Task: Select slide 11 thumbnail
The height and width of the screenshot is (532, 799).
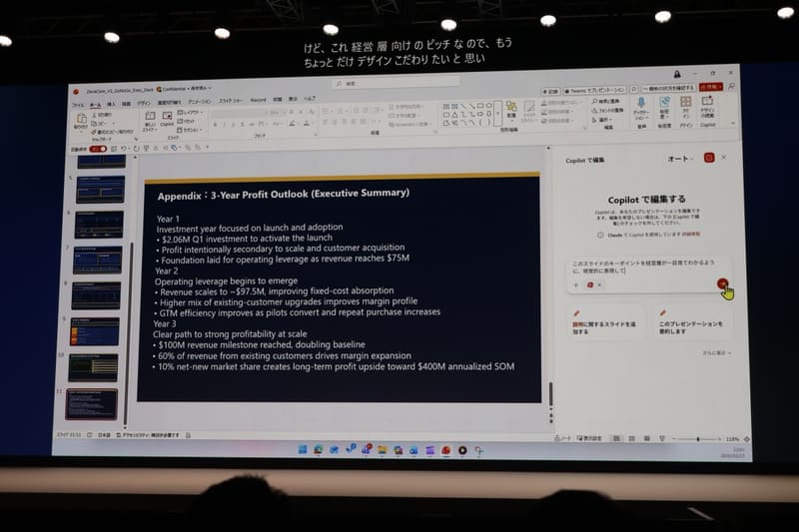Action: [x=91, y=404]
